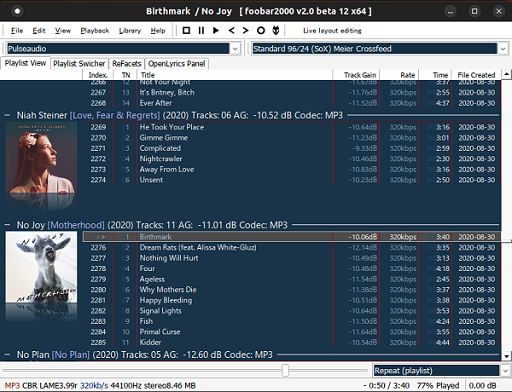Select track It's Britney, Bitch
This screenshot has height=392, width=512.
pos(292,92)
